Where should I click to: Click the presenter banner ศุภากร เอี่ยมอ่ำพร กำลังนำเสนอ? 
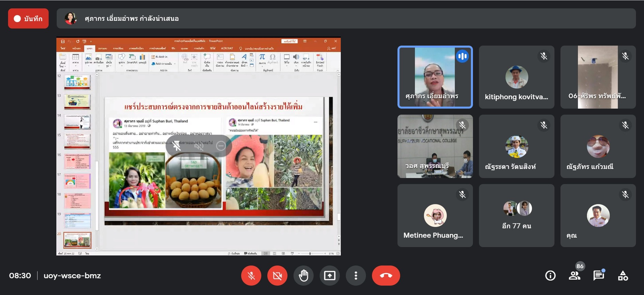click(x=132, y=18)
